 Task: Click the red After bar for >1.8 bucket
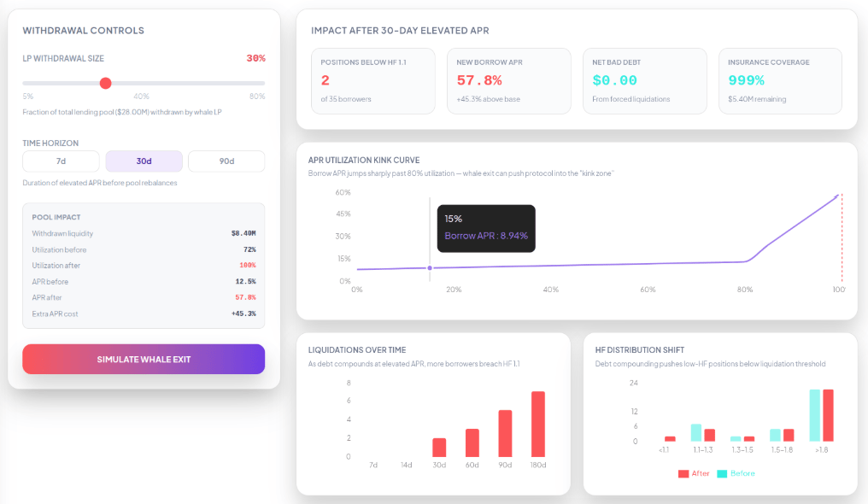(x=828, y=415)
